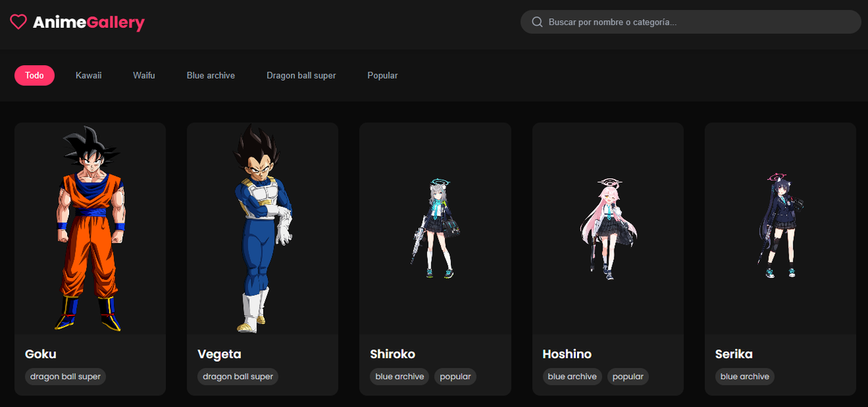The height and width of the screenshot is (407, 868).
Task: View the Hoshino character image
Action: (x=608, y=229)
